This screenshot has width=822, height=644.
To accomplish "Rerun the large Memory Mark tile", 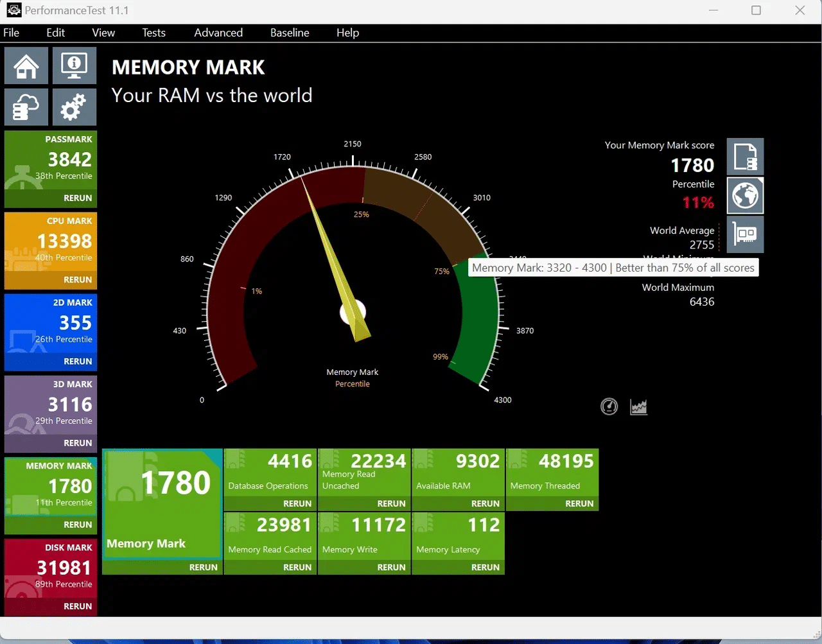I will (203, 568).
